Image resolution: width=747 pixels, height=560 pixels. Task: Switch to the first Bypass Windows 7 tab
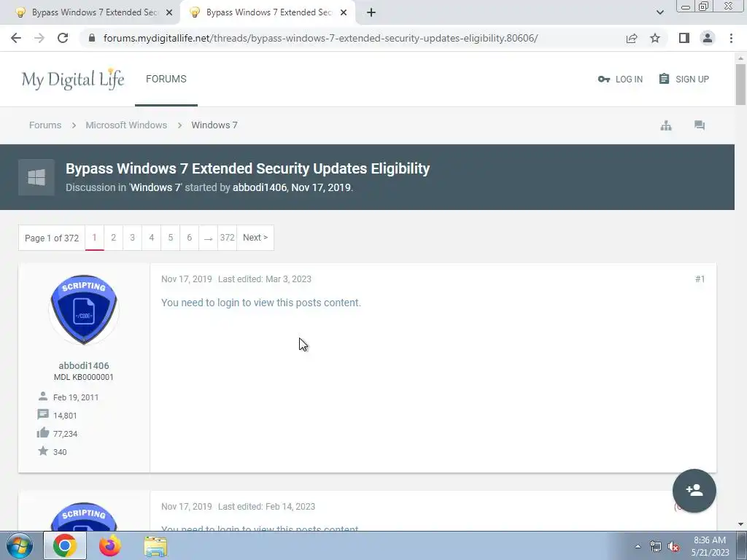click(x=90, y=12)
